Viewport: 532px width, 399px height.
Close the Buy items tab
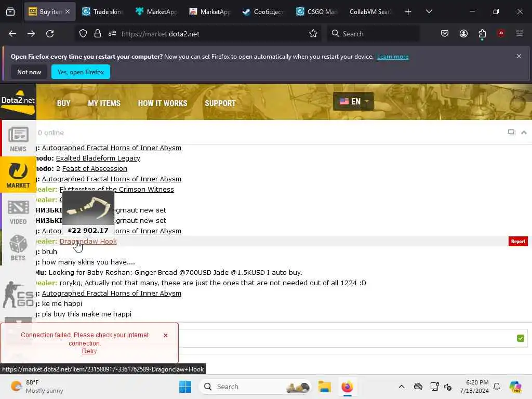[x=68, y=11]
